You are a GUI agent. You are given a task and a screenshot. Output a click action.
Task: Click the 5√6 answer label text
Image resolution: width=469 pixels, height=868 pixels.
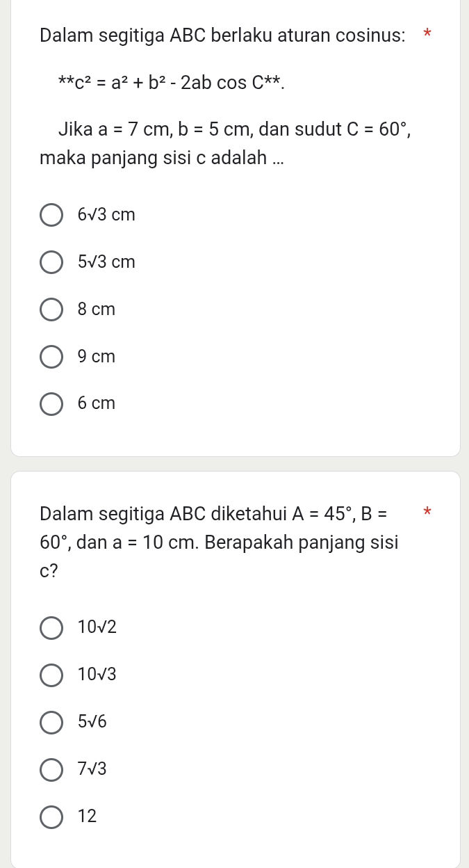tap(92, 722)
